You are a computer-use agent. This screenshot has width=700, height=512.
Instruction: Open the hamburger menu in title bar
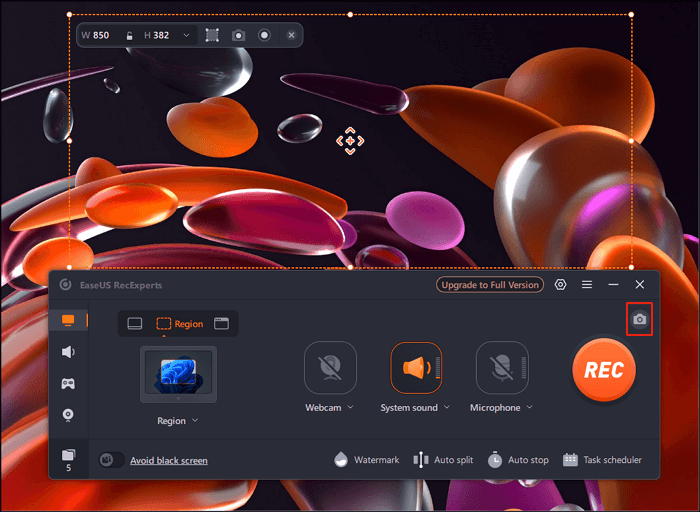tap(587, 285)
